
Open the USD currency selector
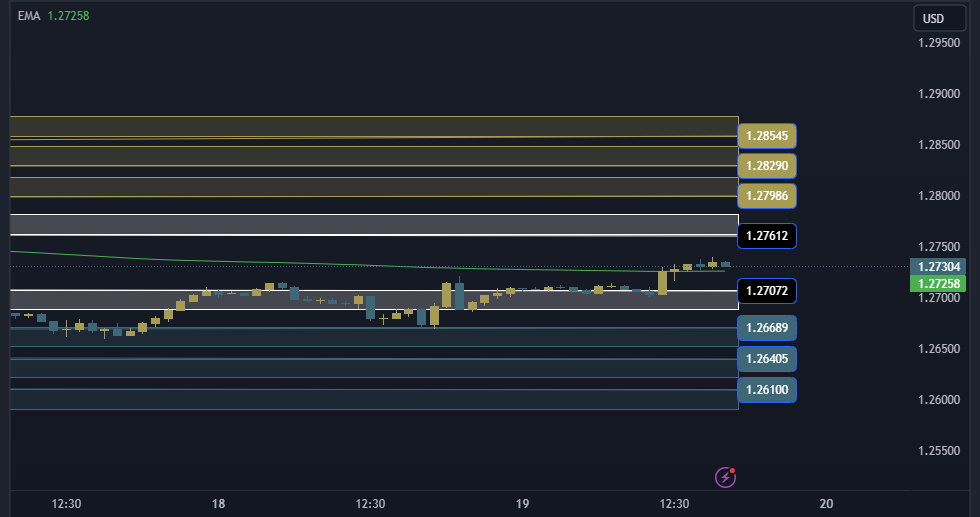[939, 18]
